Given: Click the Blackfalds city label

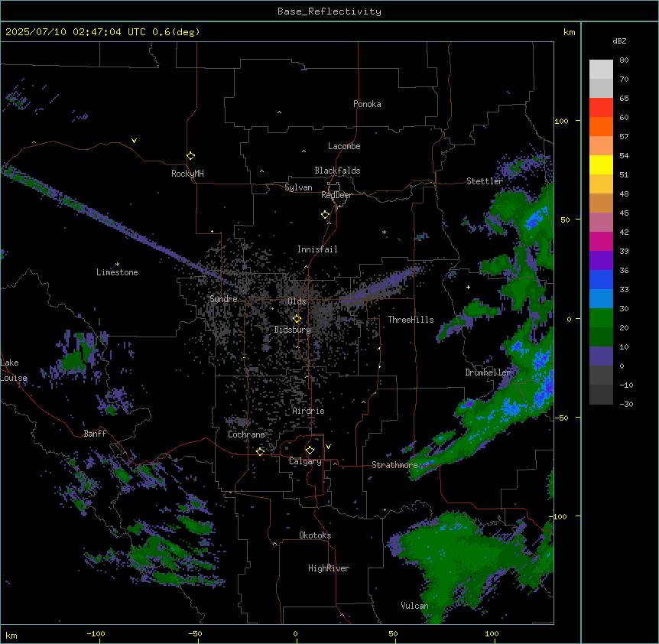Looking at the screenshot, I should tap(337, 171).
